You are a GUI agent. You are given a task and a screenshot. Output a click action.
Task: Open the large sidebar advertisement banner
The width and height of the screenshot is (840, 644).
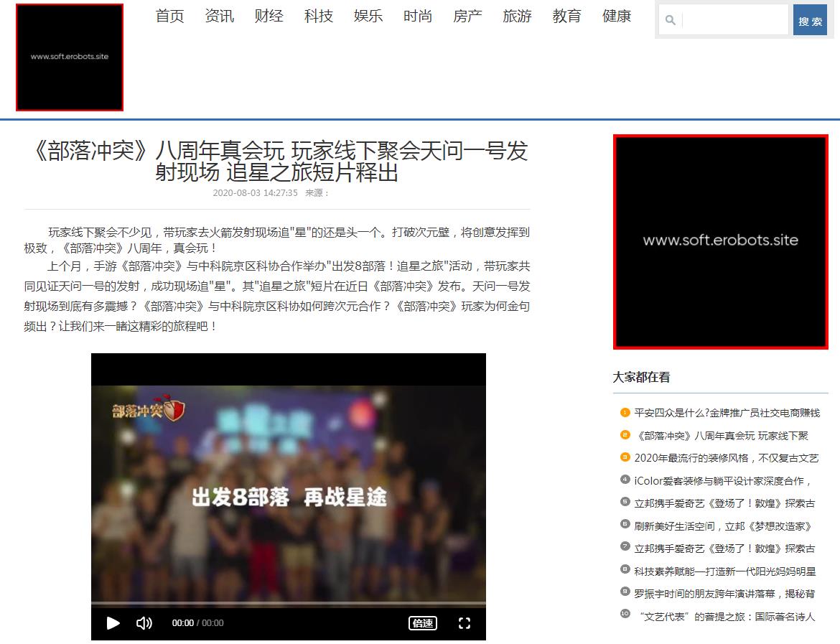click(721, 242)
